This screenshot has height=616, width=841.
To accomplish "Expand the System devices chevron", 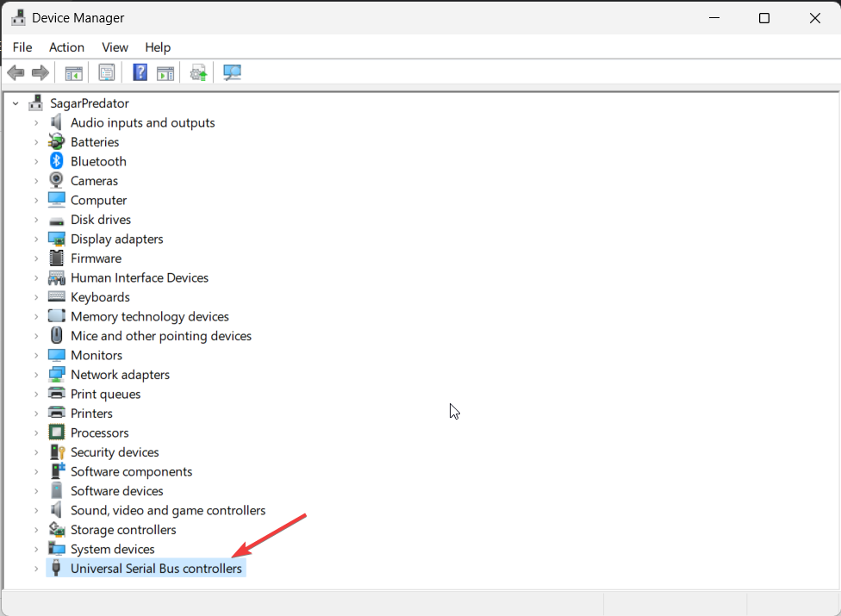I will (36, 549).
